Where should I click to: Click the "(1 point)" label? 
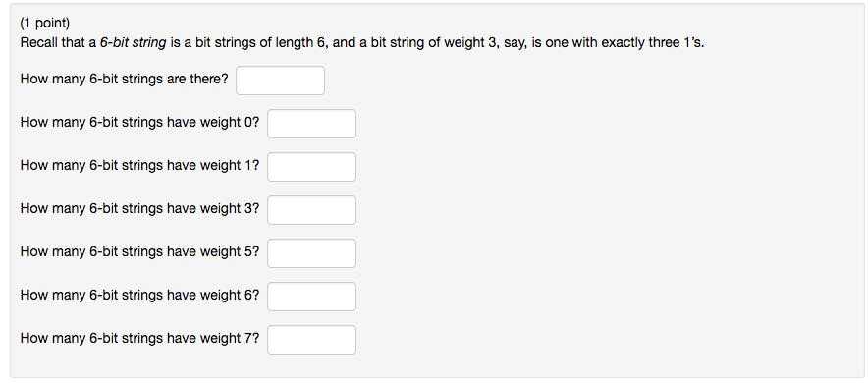pyautogui.click(x=45, y=24)
